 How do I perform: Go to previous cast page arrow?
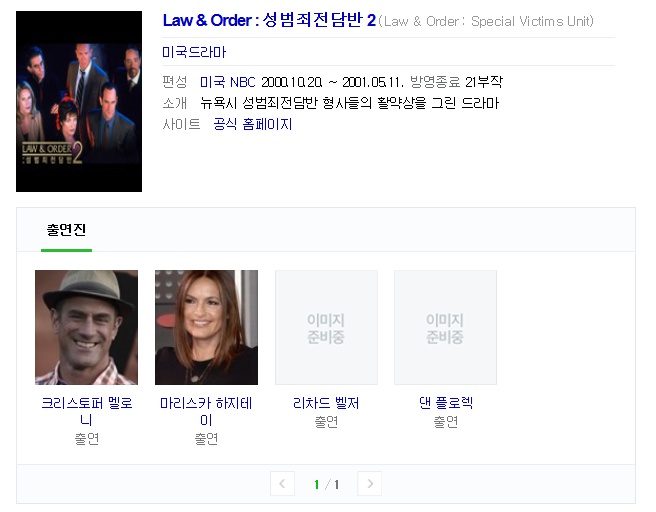click(x=282, y=484)
